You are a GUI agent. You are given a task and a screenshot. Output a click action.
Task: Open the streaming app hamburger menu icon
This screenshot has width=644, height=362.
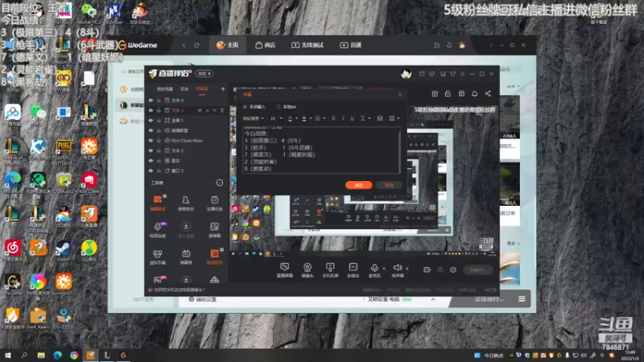pos(462,74)
